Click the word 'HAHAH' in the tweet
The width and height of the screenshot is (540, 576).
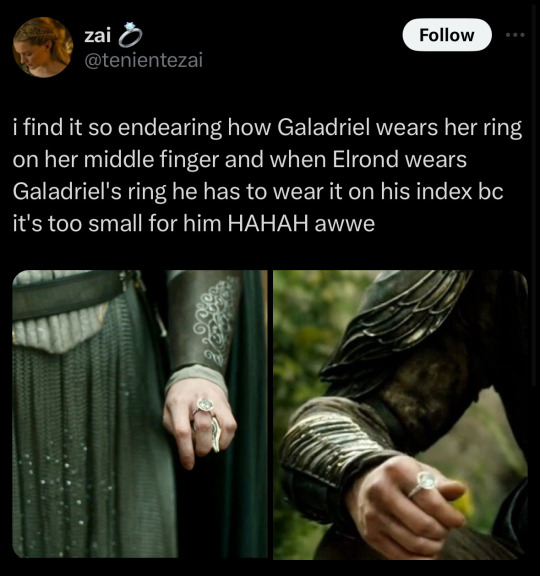pyautogui.click(x=267, y=223)
